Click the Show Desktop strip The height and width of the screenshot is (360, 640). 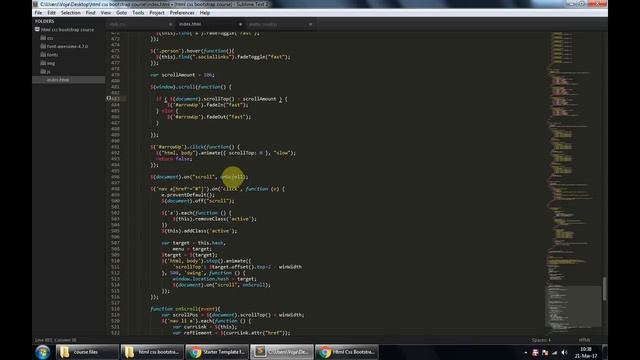click(605, 352)
